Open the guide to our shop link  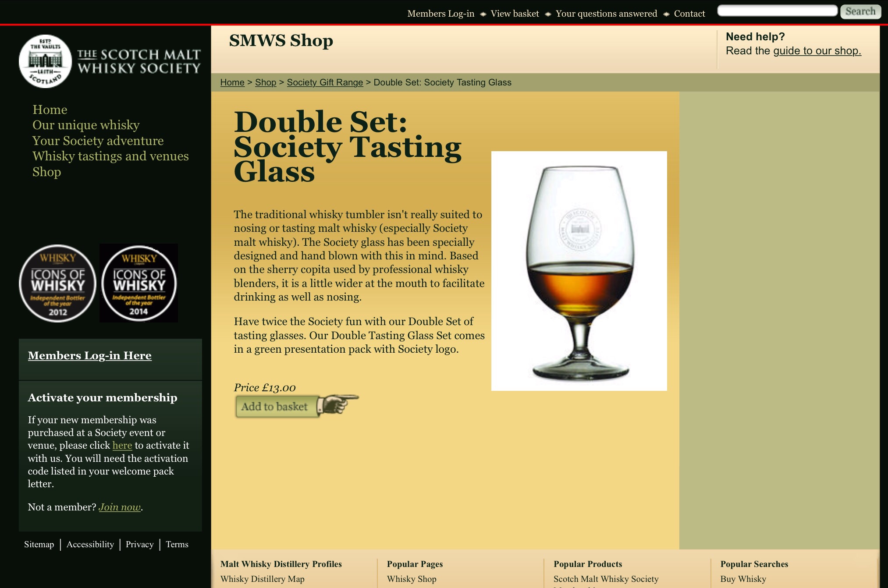(x=817, y=51)
